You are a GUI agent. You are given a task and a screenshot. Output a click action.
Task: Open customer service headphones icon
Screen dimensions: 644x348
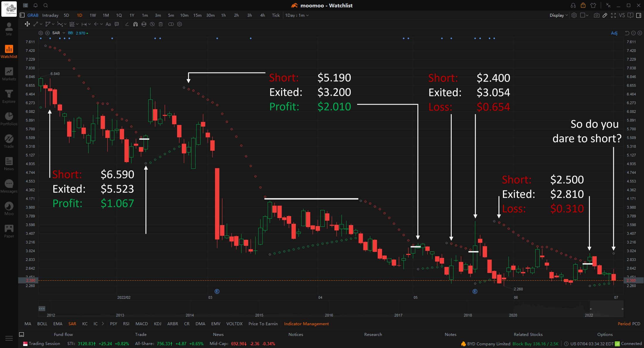click(573, 5)
